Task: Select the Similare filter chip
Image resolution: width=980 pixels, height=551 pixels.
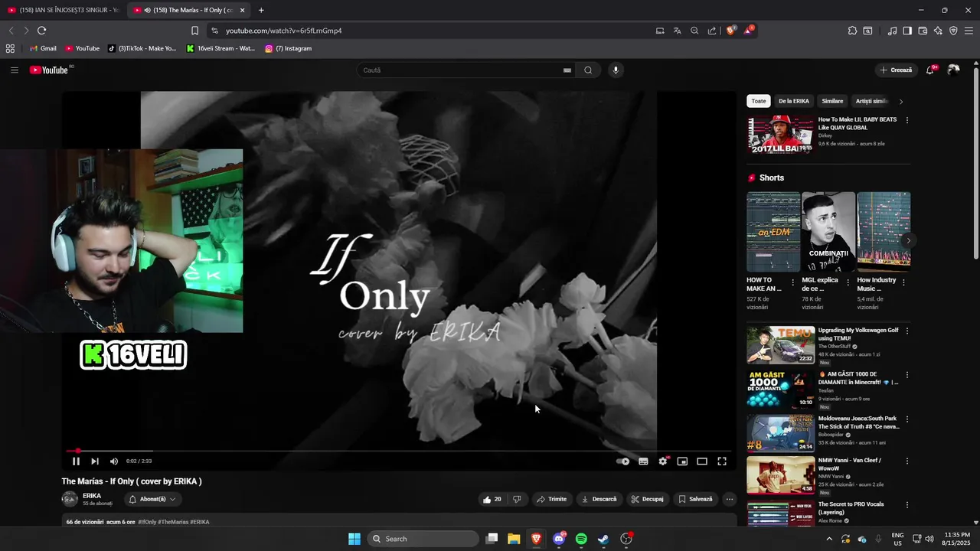Action: point(832,101)
